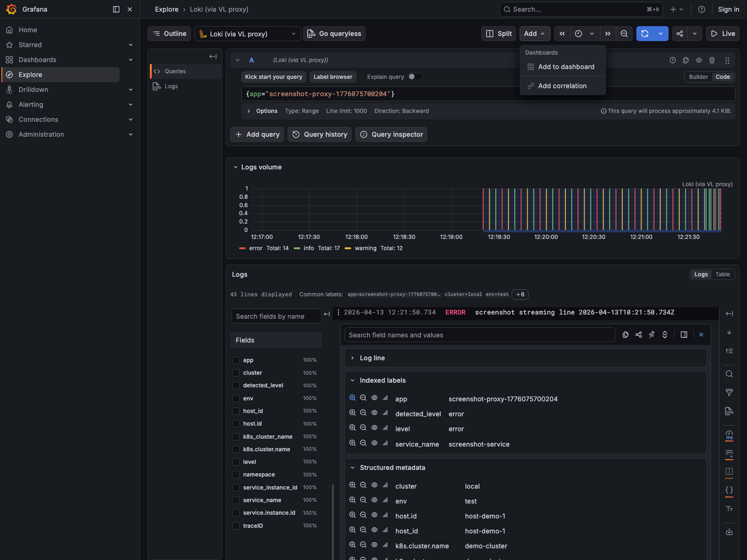Zoom out time range icon
Image resolution: width=747 pixels, height=560 pixels.
624,34
